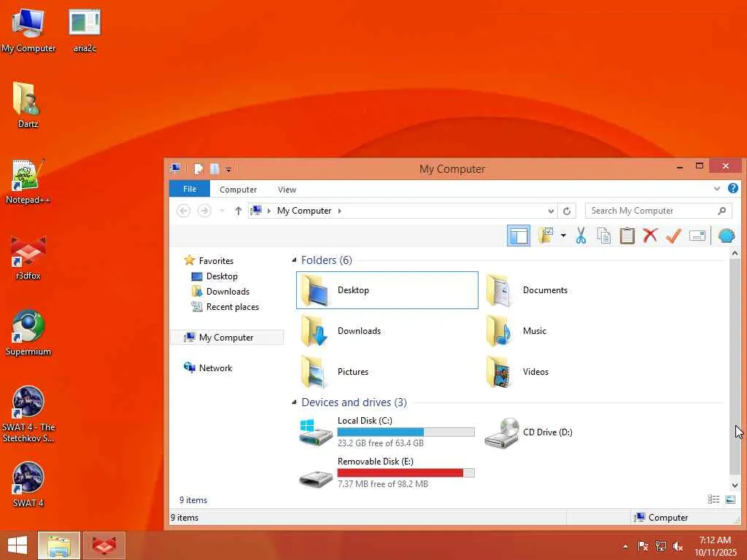
Task: Click the r3dfox desktop shortcut
Action: (28, 257)
